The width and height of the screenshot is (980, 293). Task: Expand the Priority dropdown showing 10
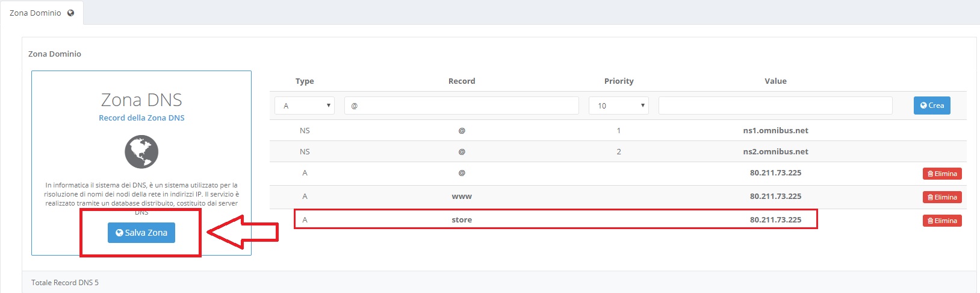pos(618,106)
